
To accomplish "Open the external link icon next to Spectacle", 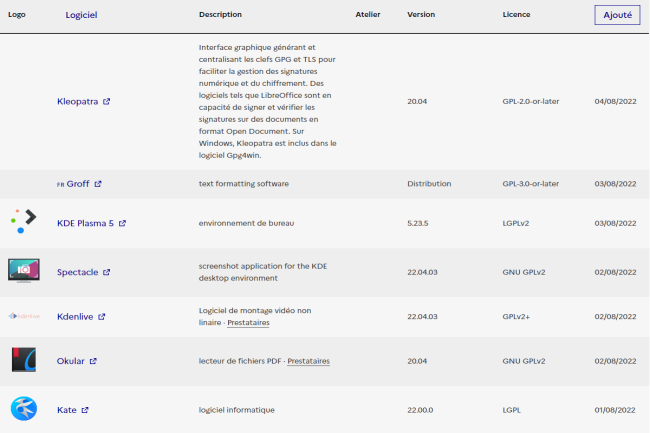I will click(x=107, y=272).
